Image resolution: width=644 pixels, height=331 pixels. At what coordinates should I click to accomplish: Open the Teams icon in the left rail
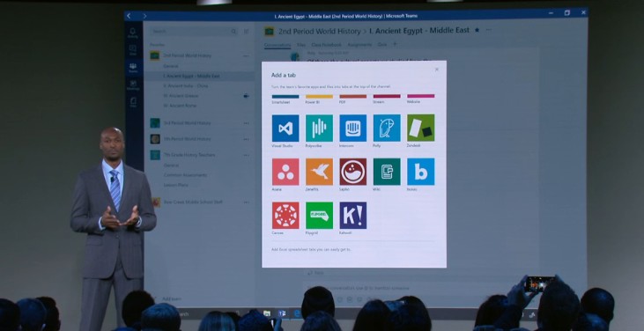click(x=133, y=68)
